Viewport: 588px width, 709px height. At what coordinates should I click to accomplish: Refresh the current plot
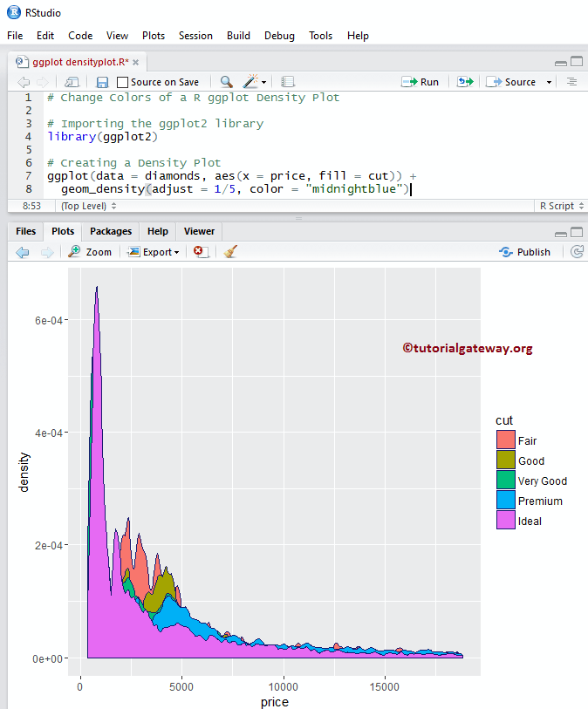(578, 252)
